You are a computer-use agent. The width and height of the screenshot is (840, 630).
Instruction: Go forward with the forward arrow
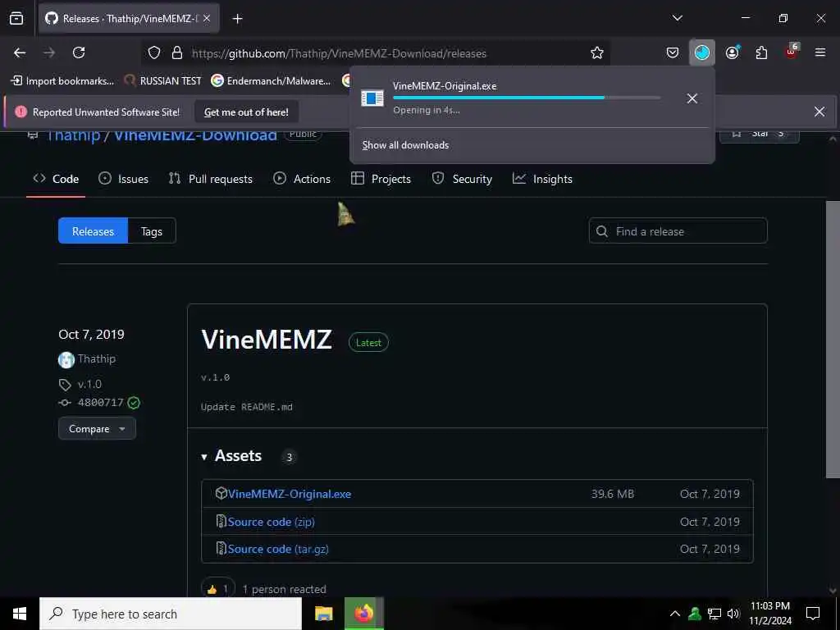tap(49, 52)
